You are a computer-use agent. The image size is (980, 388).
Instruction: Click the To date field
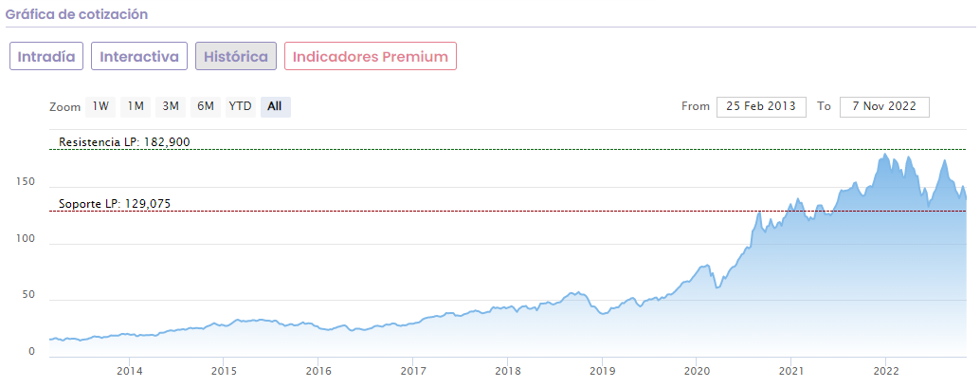[x=883, y=106]
